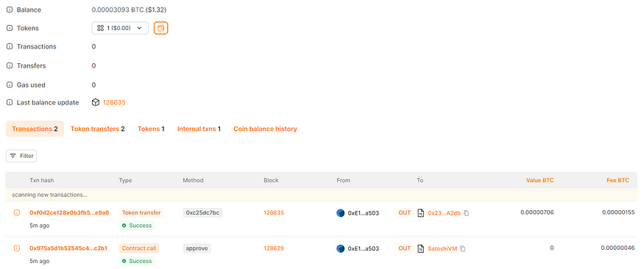This screenshot has height=269, width=644.
Task: Open the Internal txns tab
Action: 199,129
